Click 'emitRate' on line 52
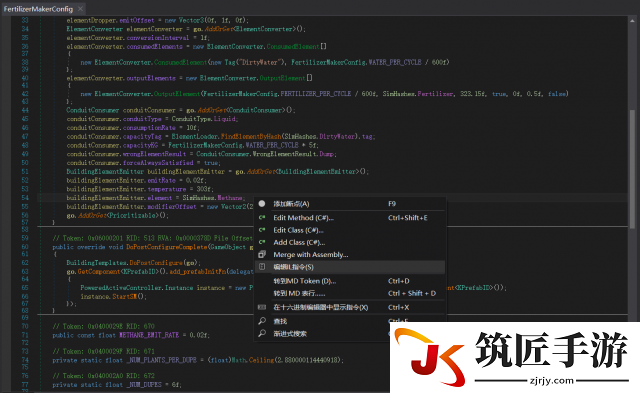The width and height of the screenshot is (640, 393). (x=161, y=180)
